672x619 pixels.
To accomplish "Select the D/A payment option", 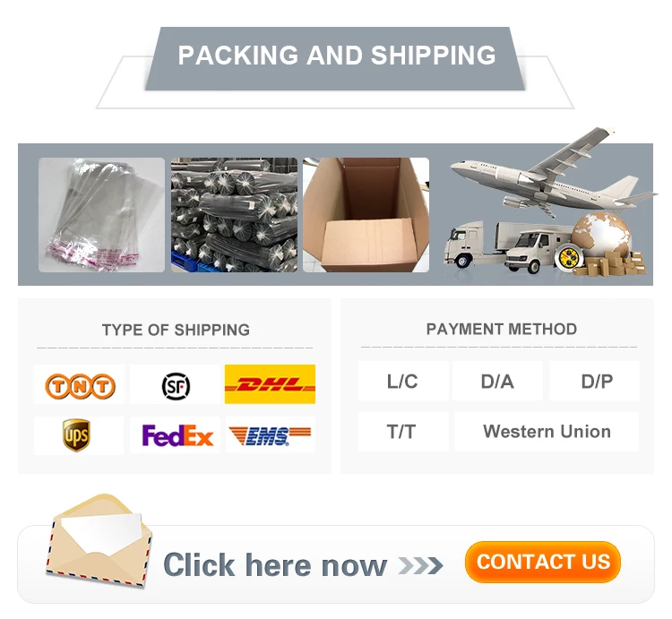I will coord(497,381).
